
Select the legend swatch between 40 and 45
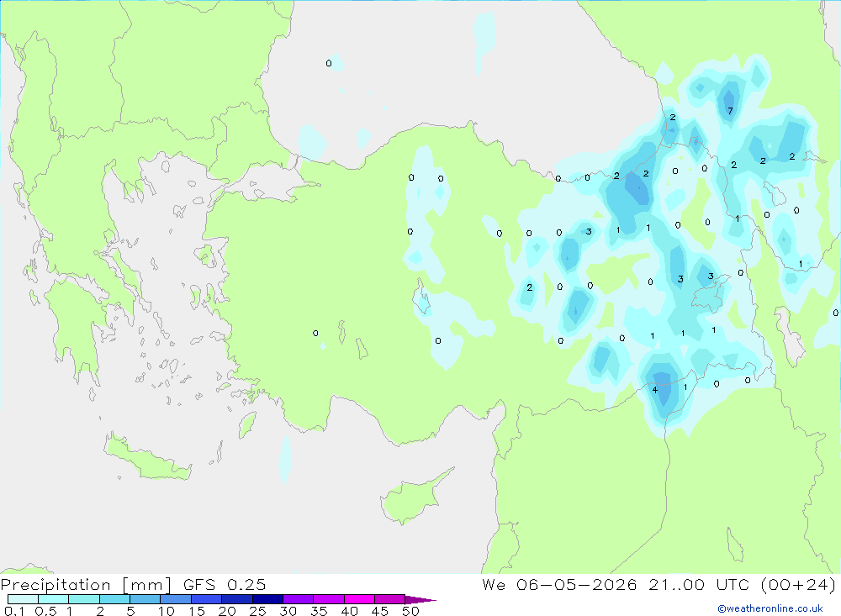[x=359, y=599]
